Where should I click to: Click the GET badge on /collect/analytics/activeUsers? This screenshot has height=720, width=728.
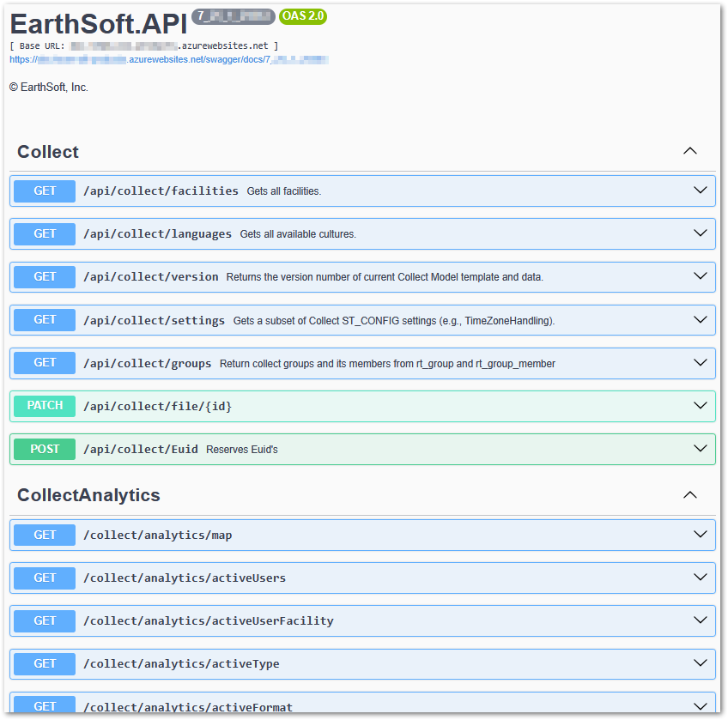click(44, 578)
